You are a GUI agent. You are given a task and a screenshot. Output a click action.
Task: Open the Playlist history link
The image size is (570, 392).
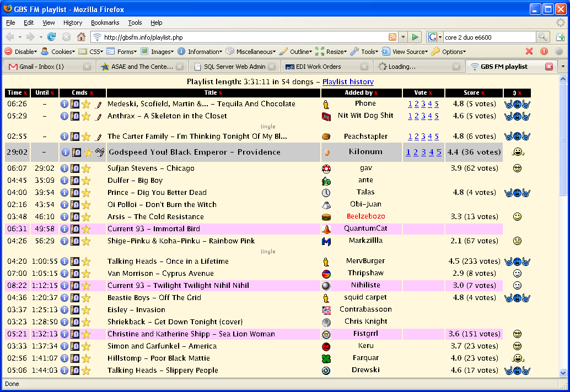pos(348,81)
